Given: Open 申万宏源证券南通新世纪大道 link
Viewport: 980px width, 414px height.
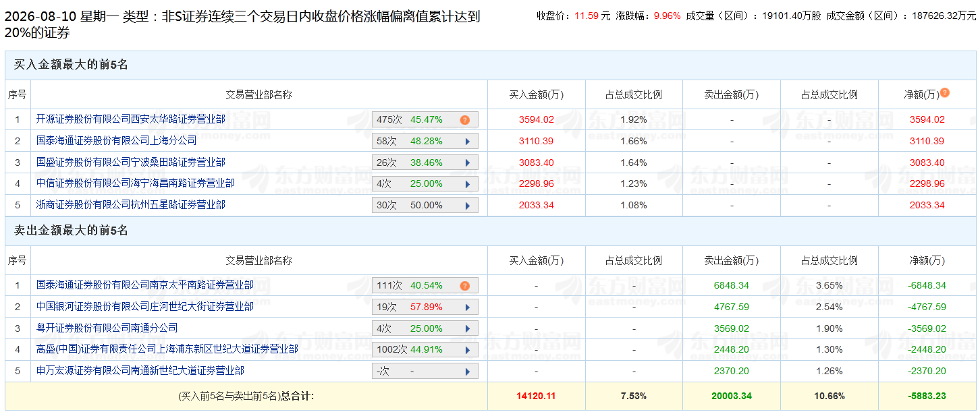Looking at the screenshot, I should point(140,371).
